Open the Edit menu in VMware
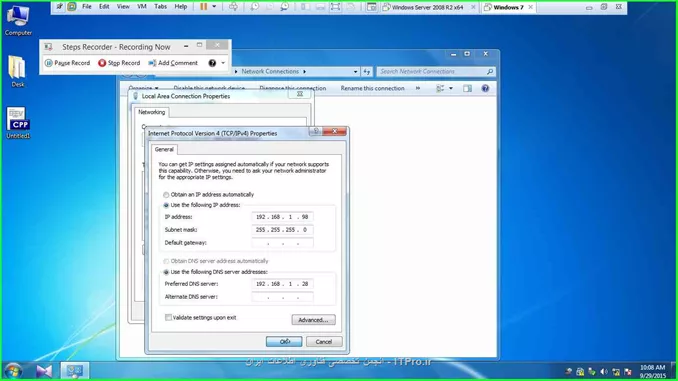678x381 pixels. pyautogui.click(x=104, y=6)
